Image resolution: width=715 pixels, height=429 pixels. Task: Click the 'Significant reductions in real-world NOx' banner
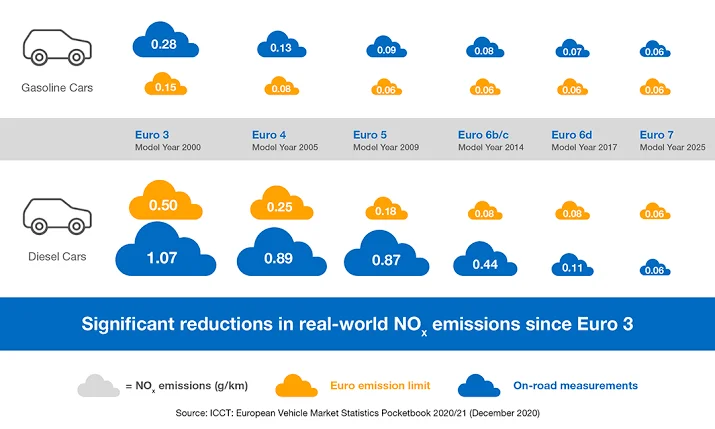(358, 324)
